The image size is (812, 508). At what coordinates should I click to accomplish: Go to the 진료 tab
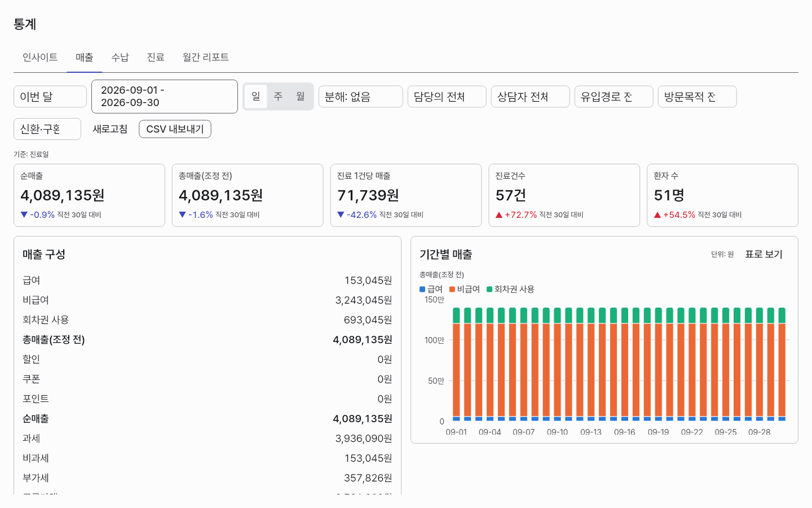pos(156,57)
